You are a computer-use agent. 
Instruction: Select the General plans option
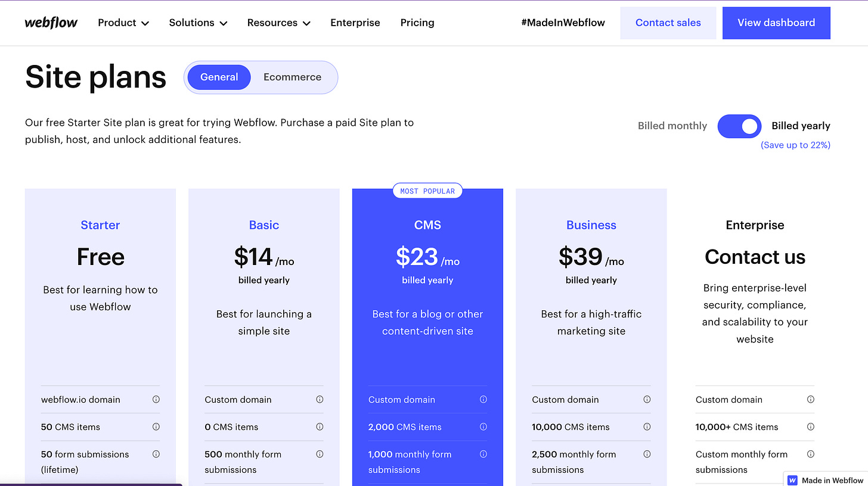point(219,77)
